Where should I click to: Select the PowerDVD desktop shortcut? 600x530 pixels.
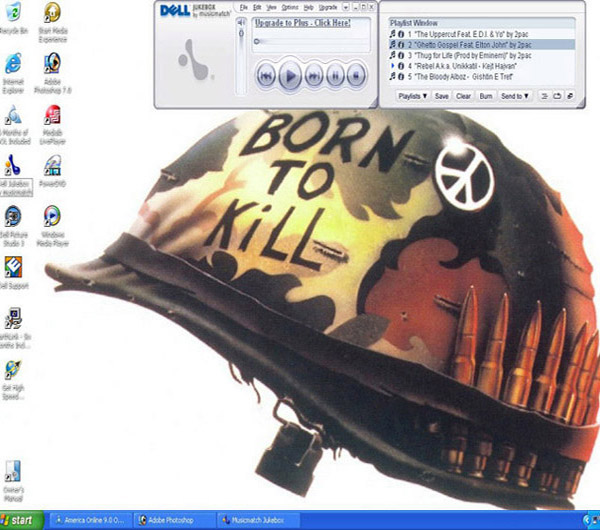[52, 171]
